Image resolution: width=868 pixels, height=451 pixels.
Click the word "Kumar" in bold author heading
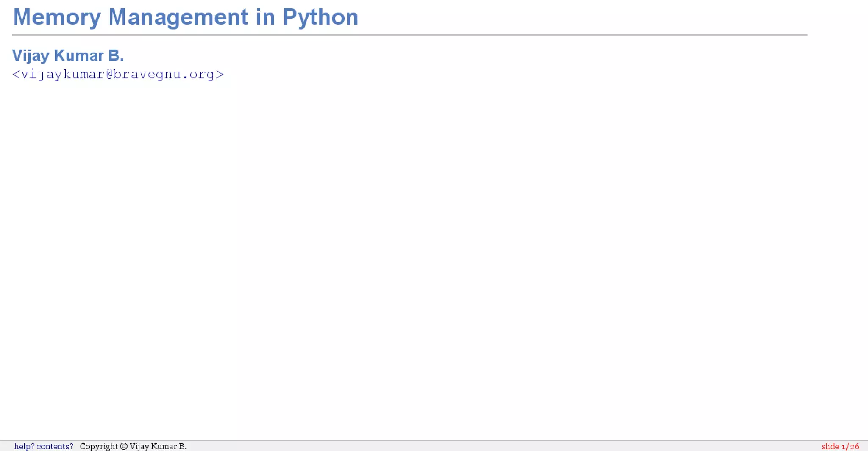(x=79, y=55)
